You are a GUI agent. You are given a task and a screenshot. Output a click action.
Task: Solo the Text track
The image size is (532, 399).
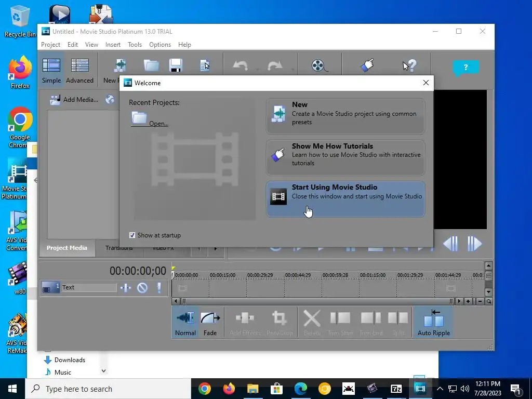click(x=159, y=288)
